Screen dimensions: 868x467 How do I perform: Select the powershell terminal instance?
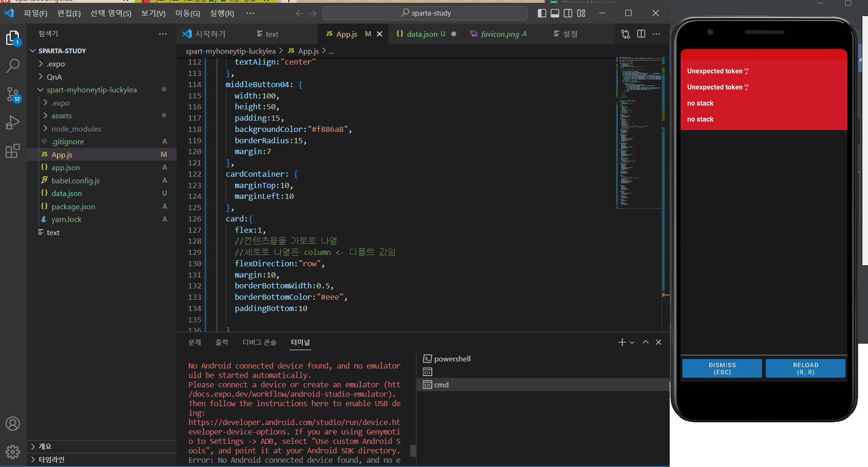[543, 359]
